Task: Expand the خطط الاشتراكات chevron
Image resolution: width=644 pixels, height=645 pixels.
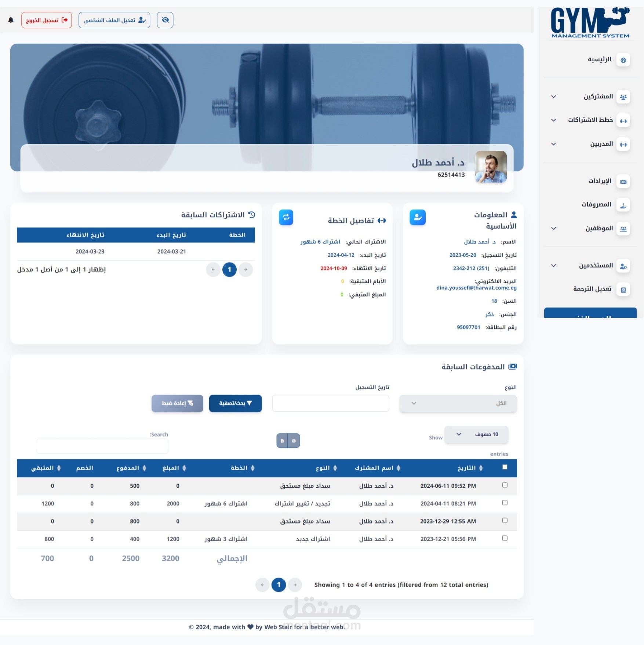Action: coord(554,120)
